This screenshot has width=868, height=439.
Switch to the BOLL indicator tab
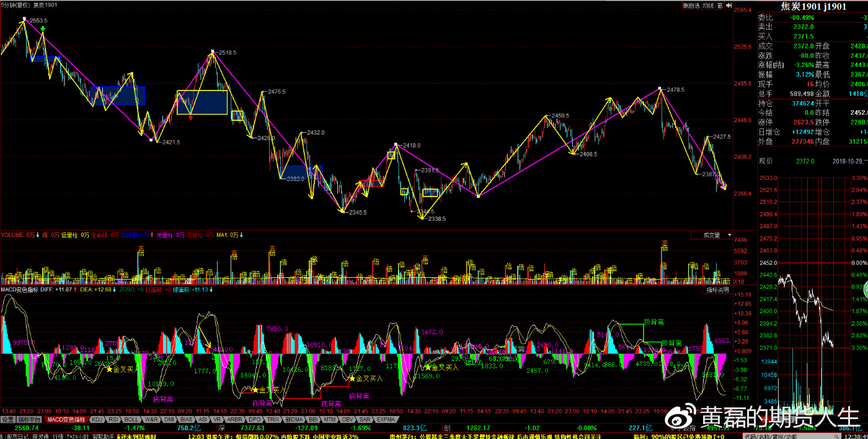pyautogui.click(x=131, y=419)
